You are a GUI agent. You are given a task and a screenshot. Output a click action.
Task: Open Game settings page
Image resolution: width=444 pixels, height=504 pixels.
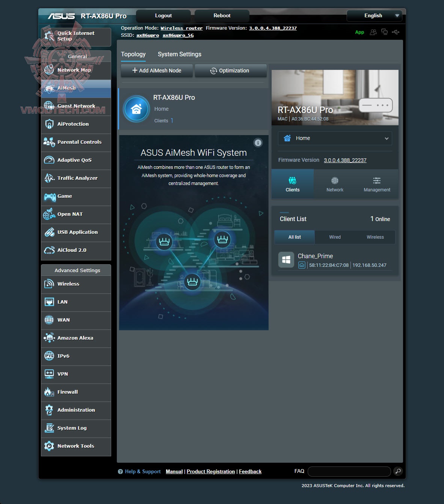click(x=76, y=196)
